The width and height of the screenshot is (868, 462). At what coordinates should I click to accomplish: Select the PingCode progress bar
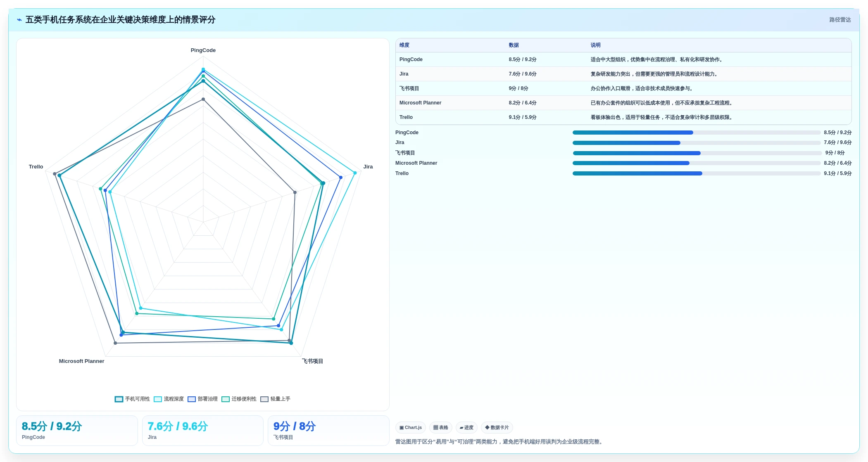point(697,133)
